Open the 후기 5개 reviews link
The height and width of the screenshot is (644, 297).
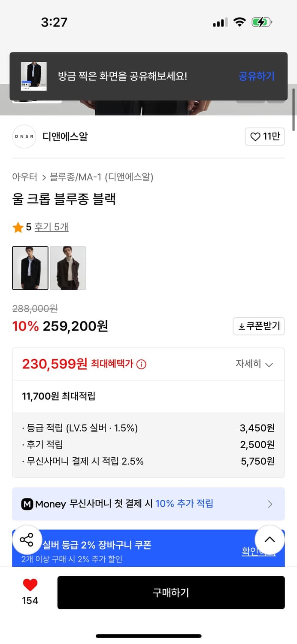(51, 227)
